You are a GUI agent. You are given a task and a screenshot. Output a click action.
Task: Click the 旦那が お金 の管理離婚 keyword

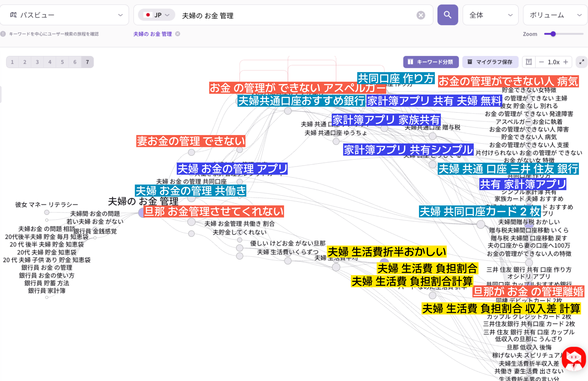click(528, 291)
